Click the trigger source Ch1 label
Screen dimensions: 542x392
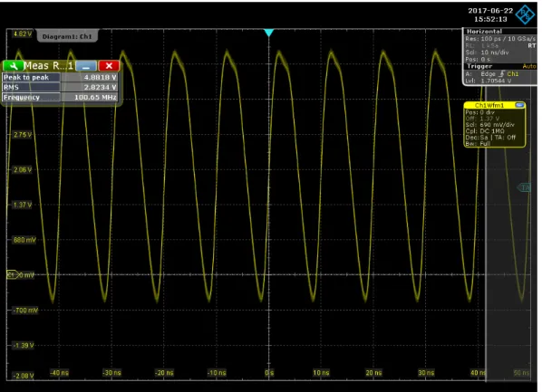[513, 73]
